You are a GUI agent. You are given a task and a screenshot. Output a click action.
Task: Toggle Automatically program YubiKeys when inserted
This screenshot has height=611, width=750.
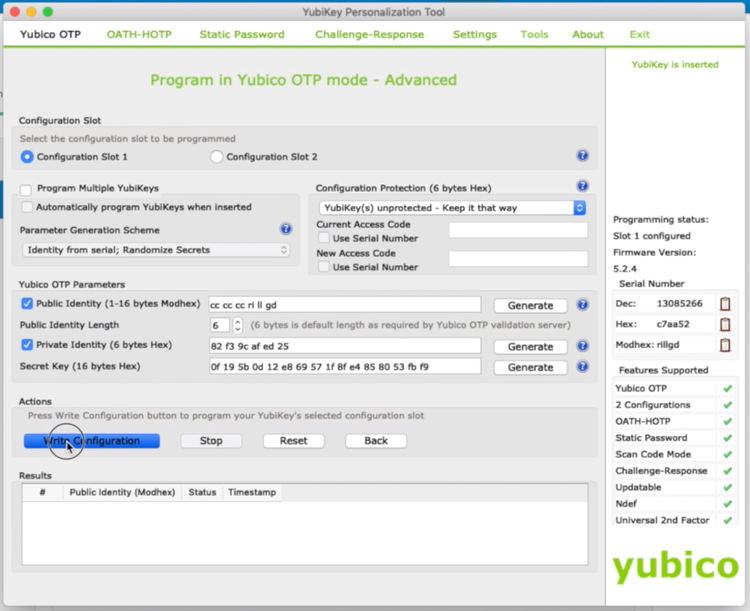coord(27,207)
